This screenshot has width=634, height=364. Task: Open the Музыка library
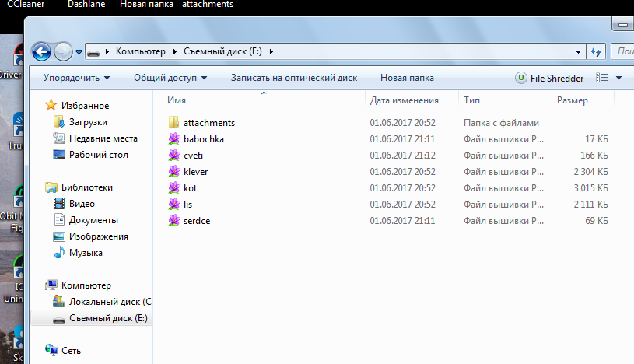(86, 253)
